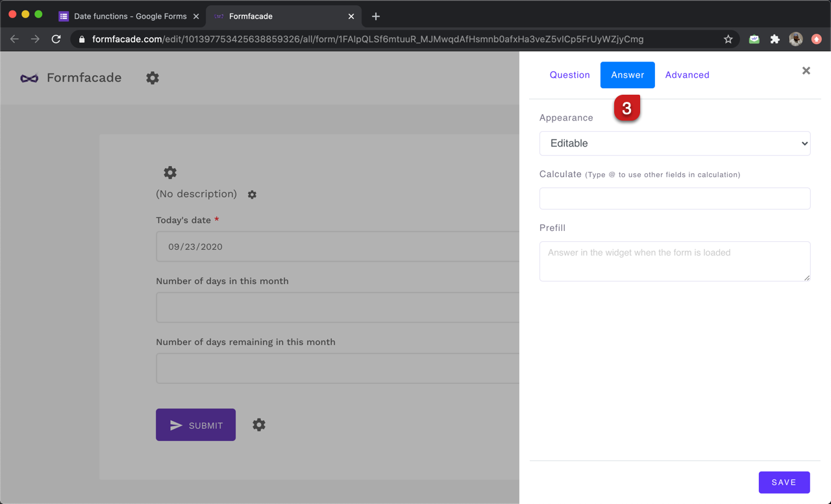831x504 pixels.
Task: Open the gear settings next to Submit
Action: pos(259,425)
